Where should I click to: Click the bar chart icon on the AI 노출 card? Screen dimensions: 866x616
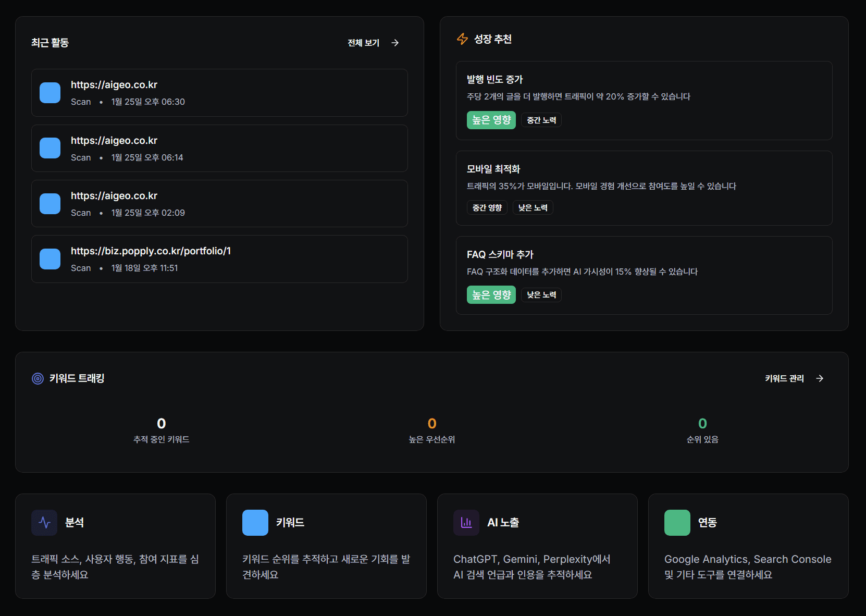[466, 522]
